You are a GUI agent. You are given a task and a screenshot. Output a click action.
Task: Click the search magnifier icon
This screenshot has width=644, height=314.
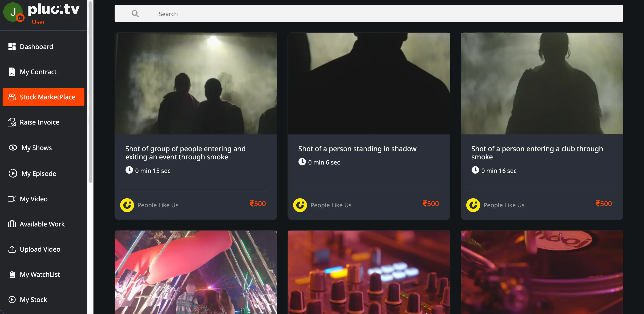click(135, 14)
